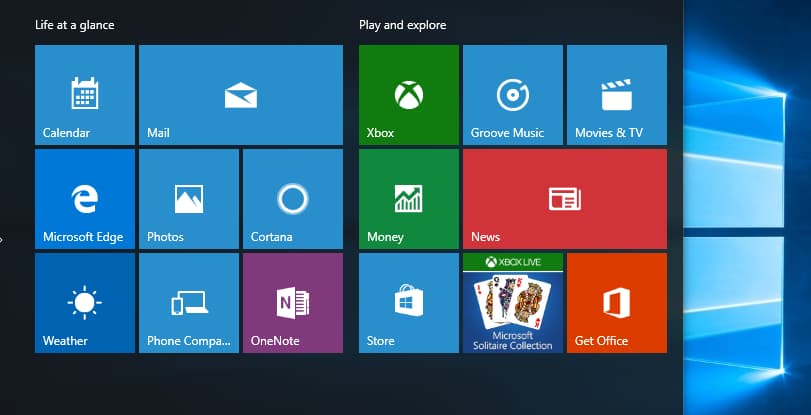Image resolution: width=811 pixels, height=415 pixels.
Task: Launch the Mail app tile
Action: [241, 95]
